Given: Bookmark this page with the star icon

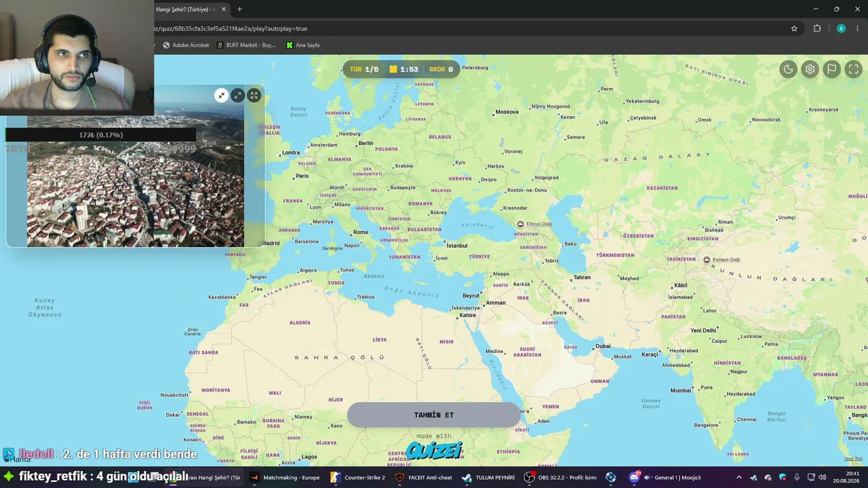Looking at the screenshot, I should pos(794,28).
